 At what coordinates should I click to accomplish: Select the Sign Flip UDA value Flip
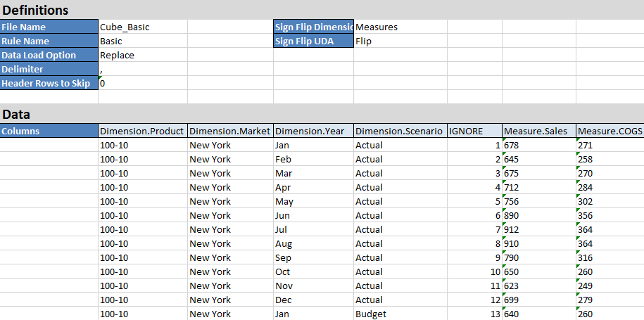400,41
